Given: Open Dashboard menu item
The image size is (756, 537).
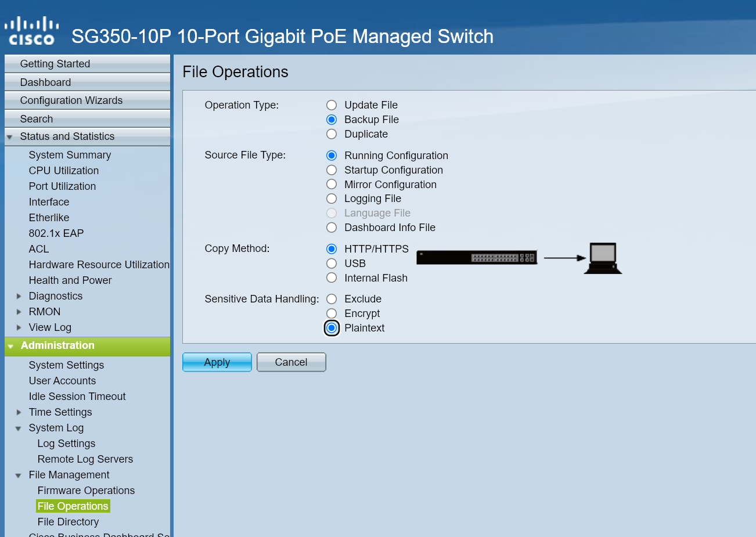Looking at the screenshot, I should click(87, 82).
